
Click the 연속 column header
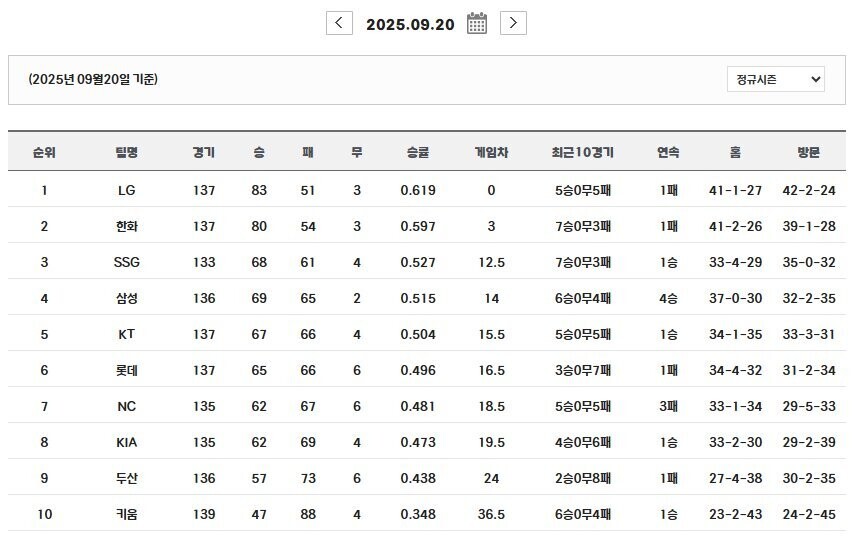coord(669,152)
